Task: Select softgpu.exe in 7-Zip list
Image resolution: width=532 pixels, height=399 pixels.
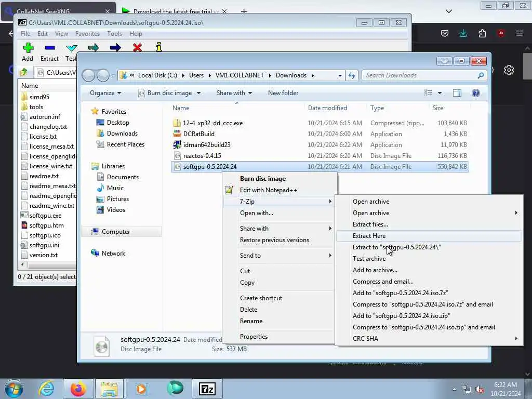Action: (x=45, y=216)
